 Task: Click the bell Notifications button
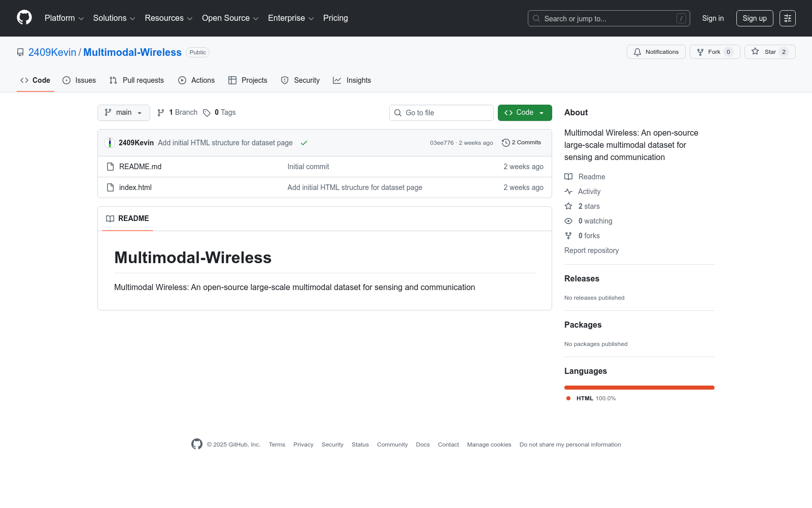pyautogui.click(x=656, y=52)
